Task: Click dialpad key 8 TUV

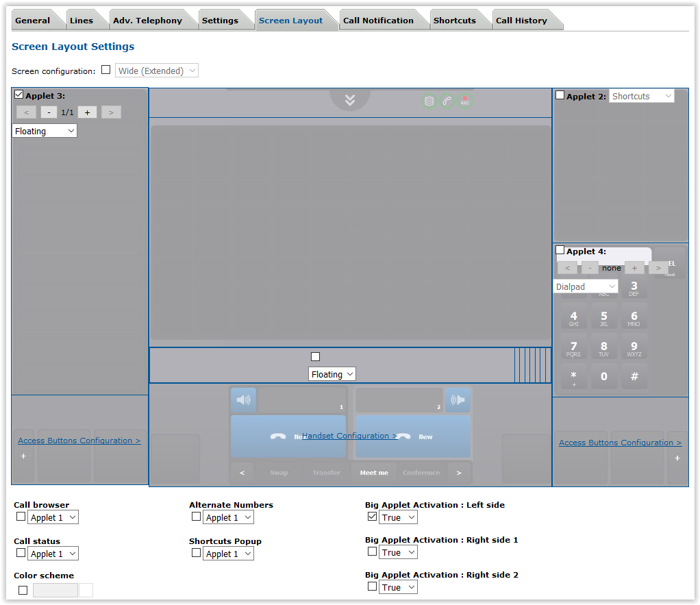Action: [x=603, y=348]
